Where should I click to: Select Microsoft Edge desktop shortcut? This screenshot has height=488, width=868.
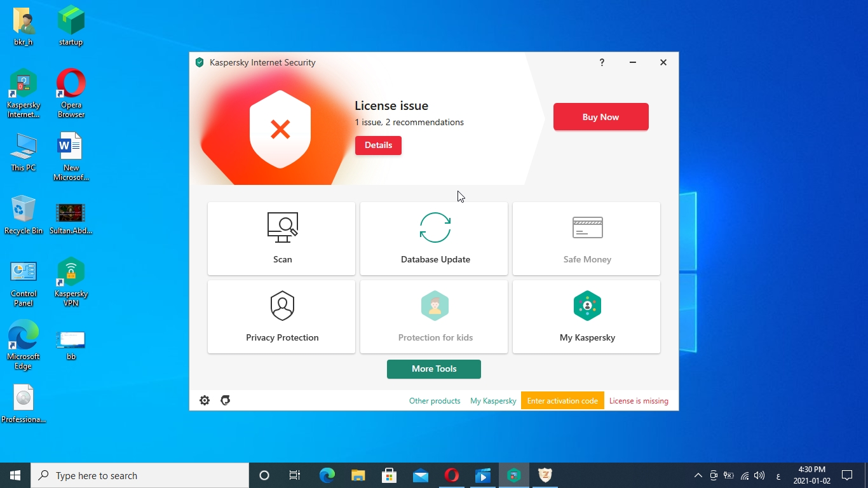tap(24, 345)
